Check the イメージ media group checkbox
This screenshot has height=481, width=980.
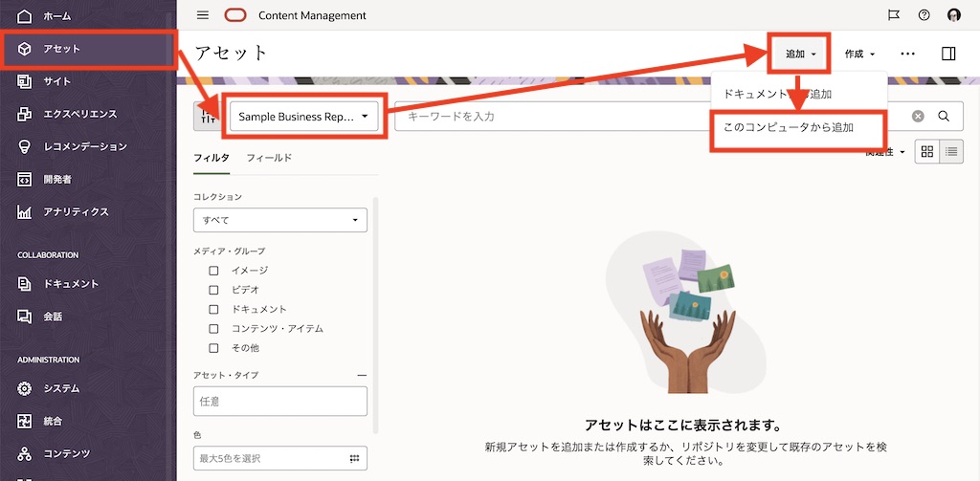click(214, 271)
